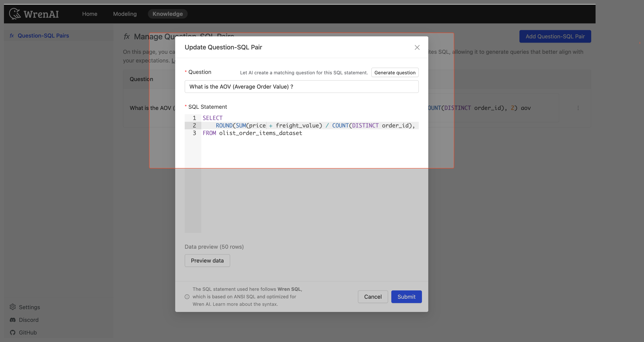The image size is (644, 342).
Task: Click the info icon beside Wren SQL note
Action: tap(187, 297)
